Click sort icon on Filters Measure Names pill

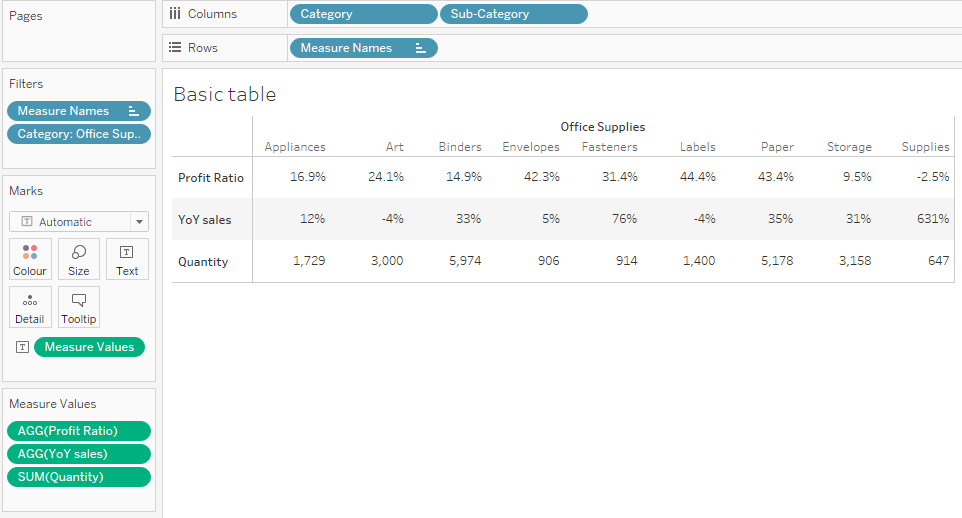[x=134, y=111]
